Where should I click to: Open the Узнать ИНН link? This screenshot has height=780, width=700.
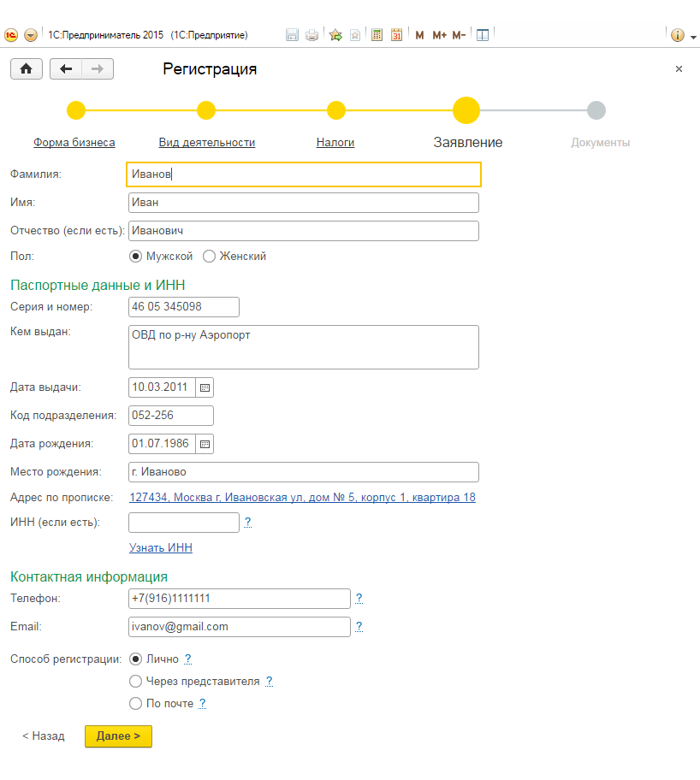tap(160, 547)
